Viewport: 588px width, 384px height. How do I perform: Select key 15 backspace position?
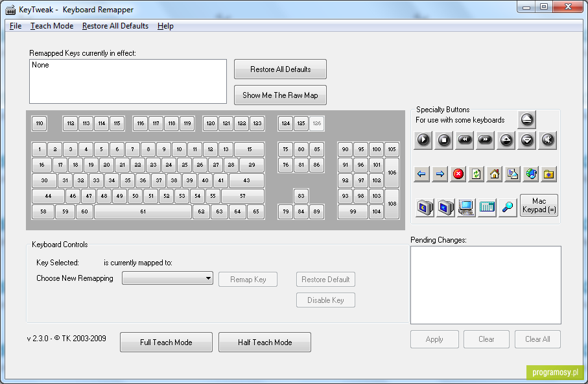pos(249,149)
